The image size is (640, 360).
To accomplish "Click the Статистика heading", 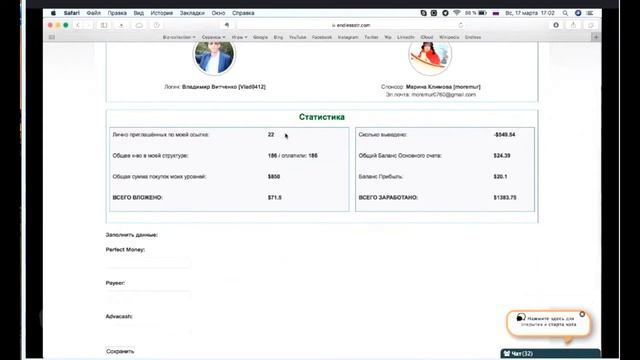I will tap(322, 117).
